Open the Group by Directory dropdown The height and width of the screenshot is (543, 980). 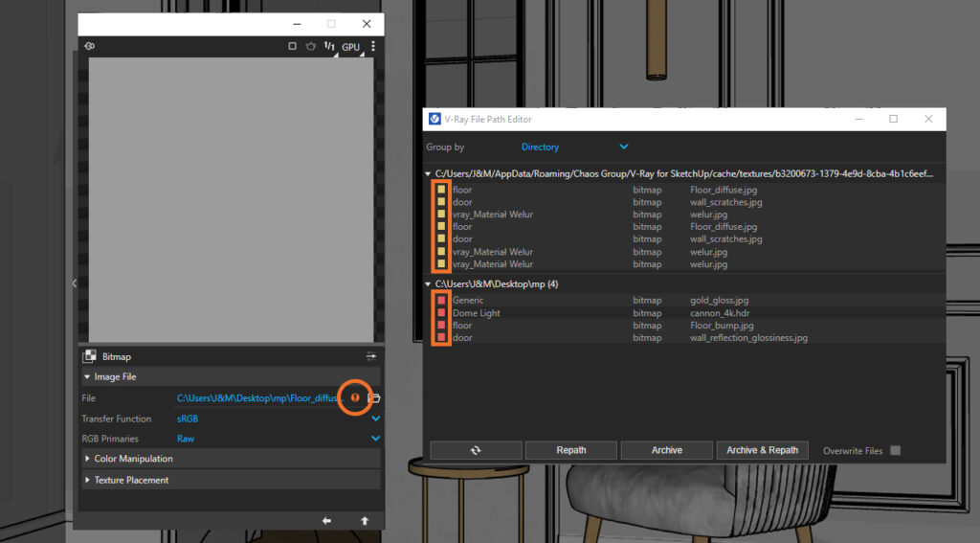click(574, 147)
